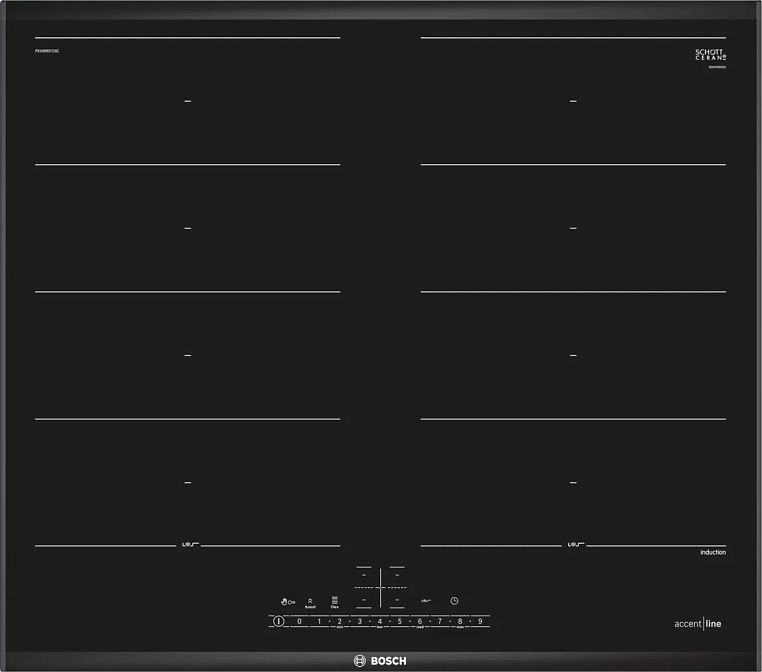Screen dimensions: 762x672
Task: Touch power level 7 on the number strip
Action: click(x=440, y=621)
